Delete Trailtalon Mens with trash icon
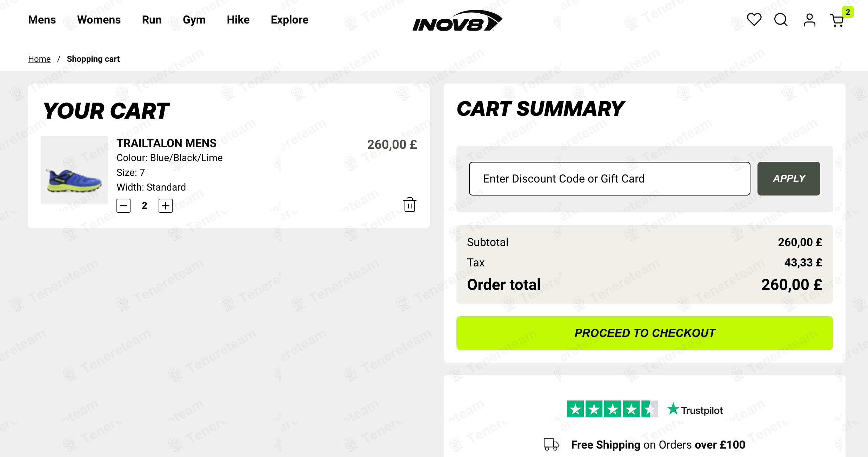This screenshot has height=457, width=868. (x=409, y=205)
